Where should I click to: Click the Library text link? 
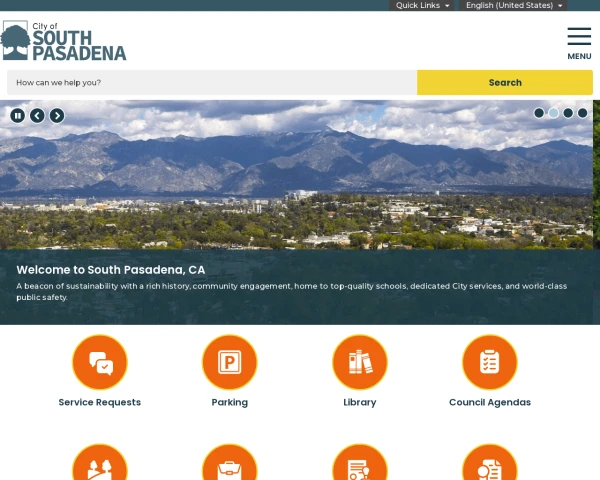[x=360, y=402]
